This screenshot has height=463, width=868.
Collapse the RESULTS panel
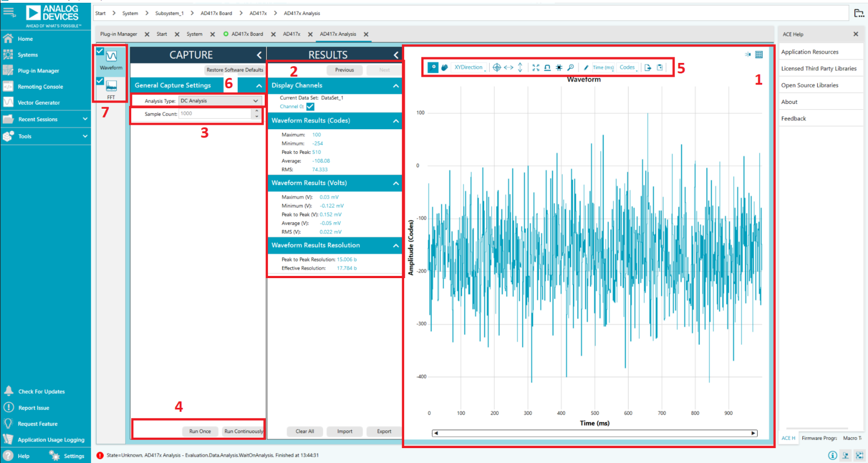(396, 55)
